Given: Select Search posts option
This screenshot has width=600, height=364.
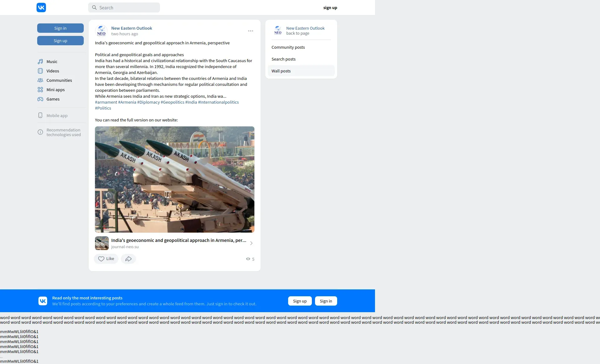Looking at the screenshot, I should pyautogui.click(x=283, y=59).
